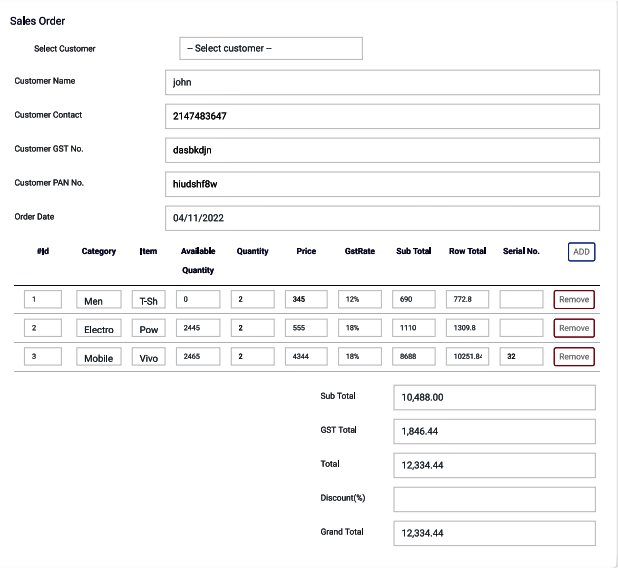Remove the Mobile Vivo row

click(574, 357)
